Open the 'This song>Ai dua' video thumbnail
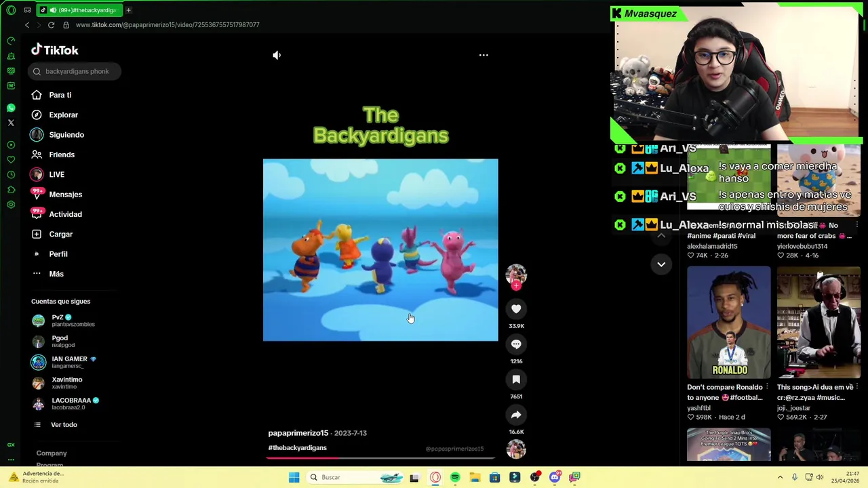Viewport: 868px width, 488px height. pos(818,323)
